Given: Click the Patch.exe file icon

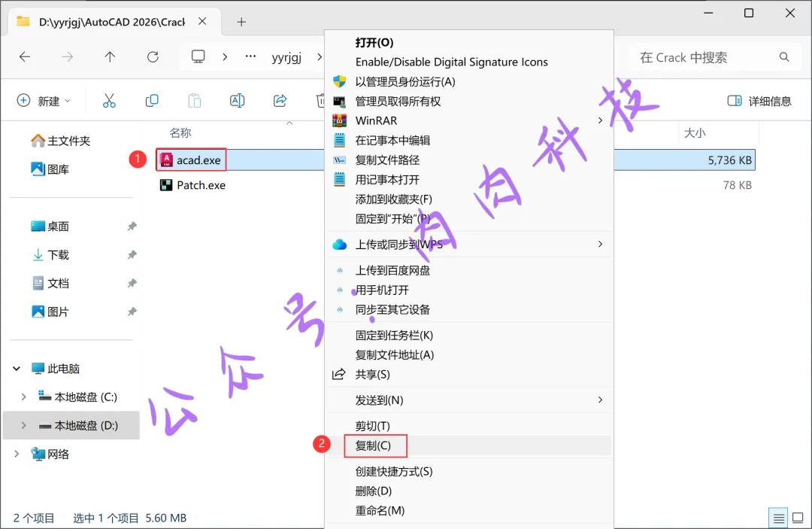Looking at the screenshot, I should point(166,185).
